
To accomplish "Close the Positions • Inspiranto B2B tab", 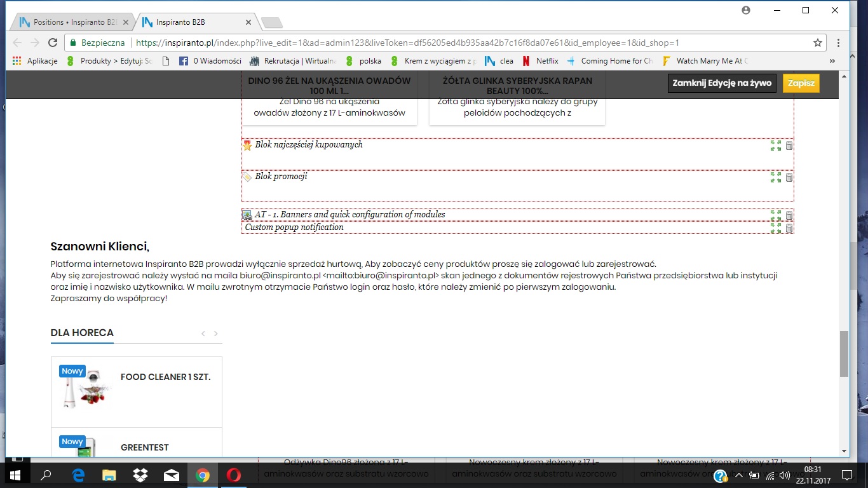I will point(126,22).
